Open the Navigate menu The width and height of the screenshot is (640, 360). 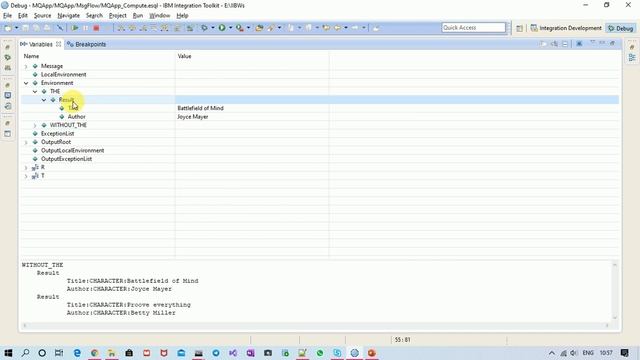(x=69, y=16)
